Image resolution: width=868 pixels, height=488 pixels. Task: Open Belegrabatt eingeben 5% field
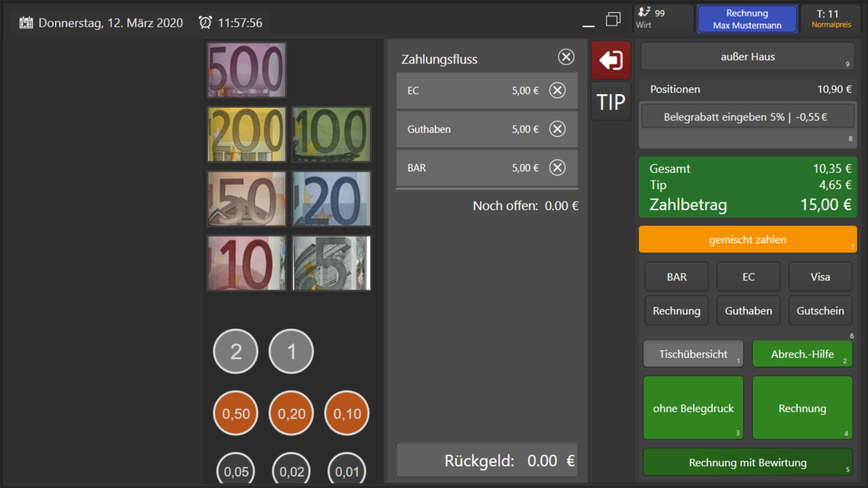747,117
